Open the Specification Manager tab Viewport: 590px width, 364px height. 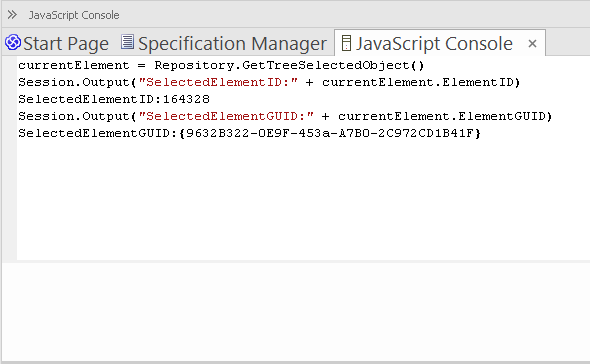(x=224, y=43)
